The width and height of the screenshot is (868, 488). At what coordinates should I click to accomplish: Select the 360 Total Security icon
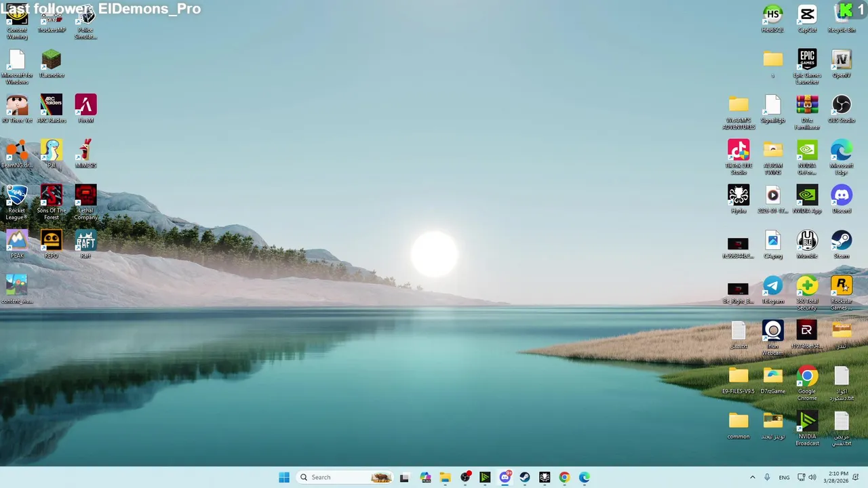807,293
